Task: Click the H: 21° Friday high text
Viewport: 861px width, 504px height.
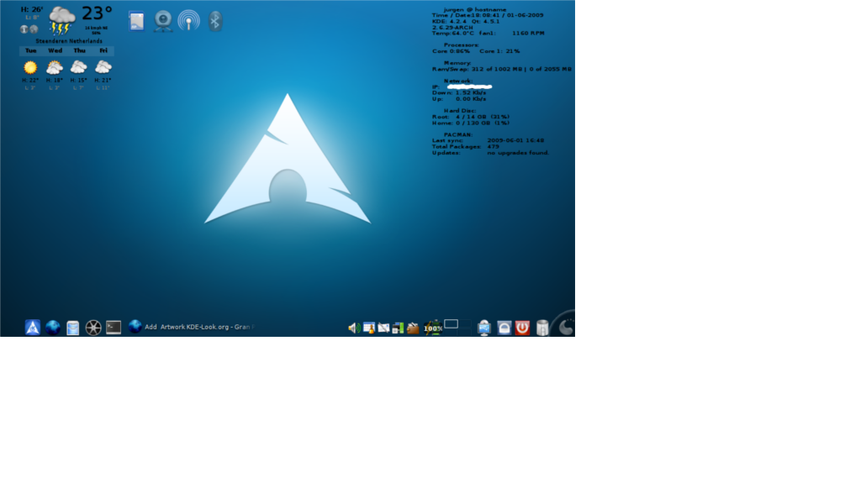Action: [x=103, y=80]
